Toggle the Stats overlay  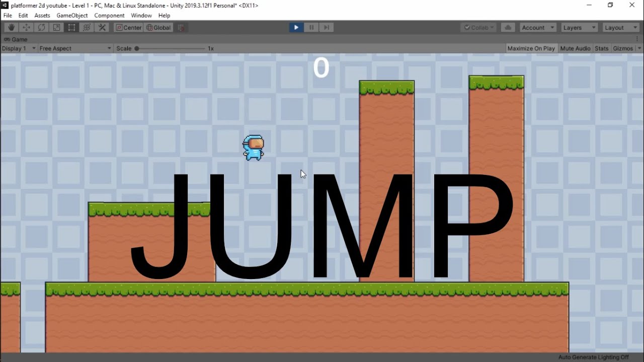pyautogui.click(x=601, y=49)
